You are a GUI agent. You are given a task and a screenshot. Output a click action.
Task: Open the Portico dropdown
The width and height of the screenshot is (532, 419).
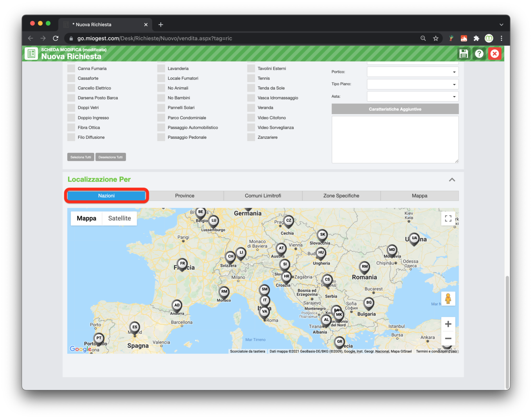point(413,72)
